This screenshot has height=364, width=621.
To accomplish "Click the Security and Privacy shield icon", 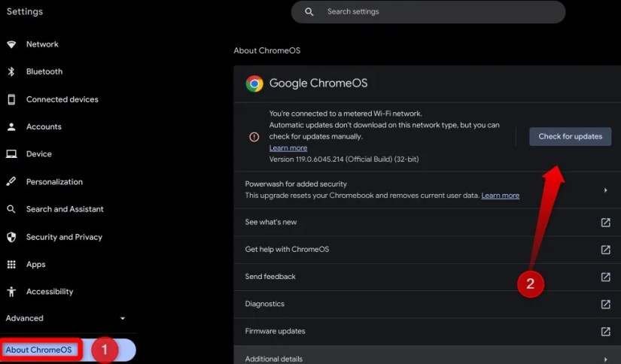I will (x=11, y=237).
